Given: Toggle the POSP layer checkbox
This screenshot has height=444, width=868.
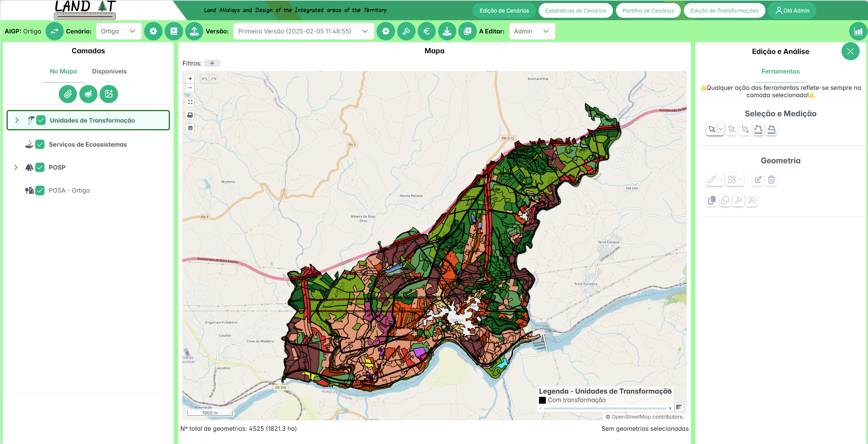Looking at the screenshot, I should 40,168.
